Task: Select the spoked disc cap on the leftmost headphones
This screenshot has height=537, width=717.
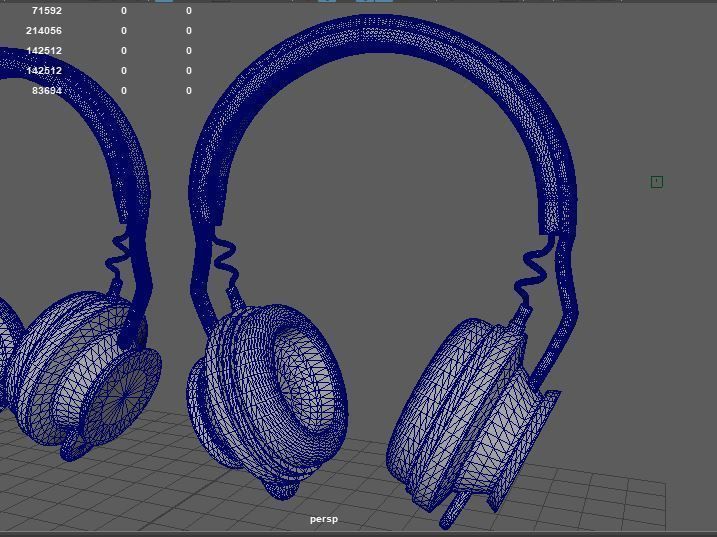Action: tap(123, 397)
